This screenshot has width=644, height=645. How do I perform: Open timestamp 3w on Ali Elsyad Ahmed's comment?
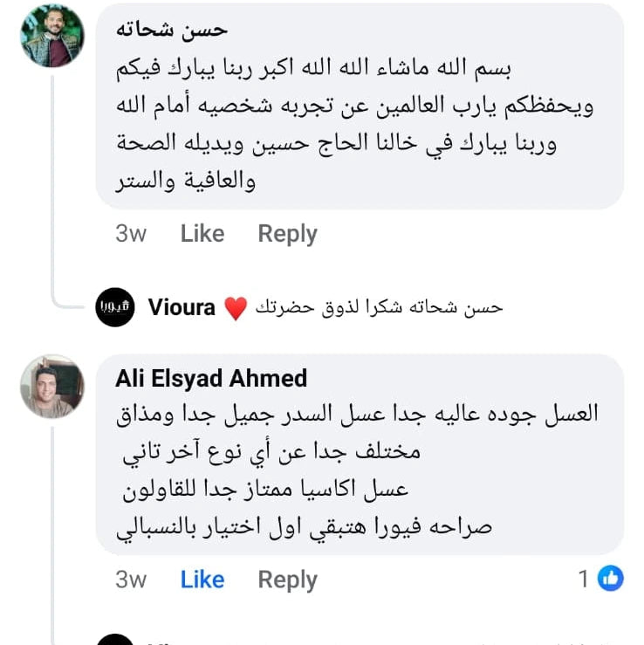(x=131, y=580)
